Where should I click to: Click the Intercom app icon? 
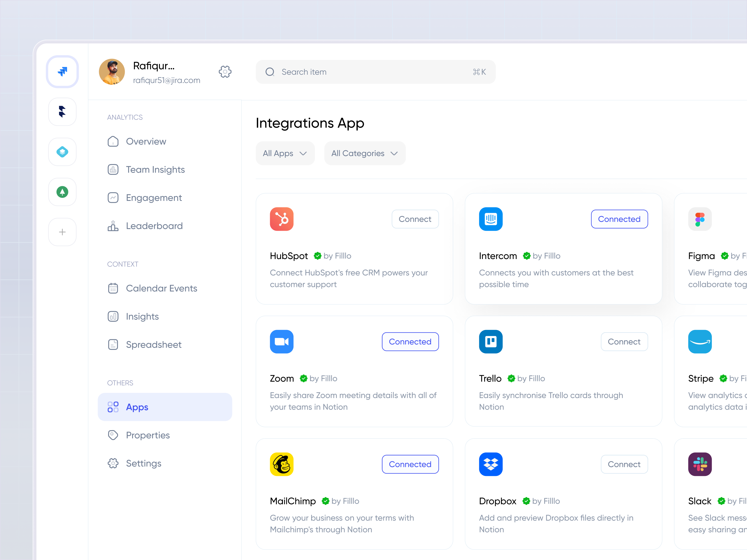(491, 219)
